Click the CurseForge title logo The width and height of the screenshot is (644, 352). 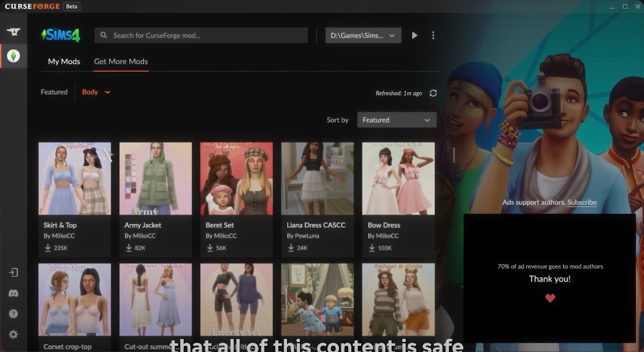[x=32, y=6]
